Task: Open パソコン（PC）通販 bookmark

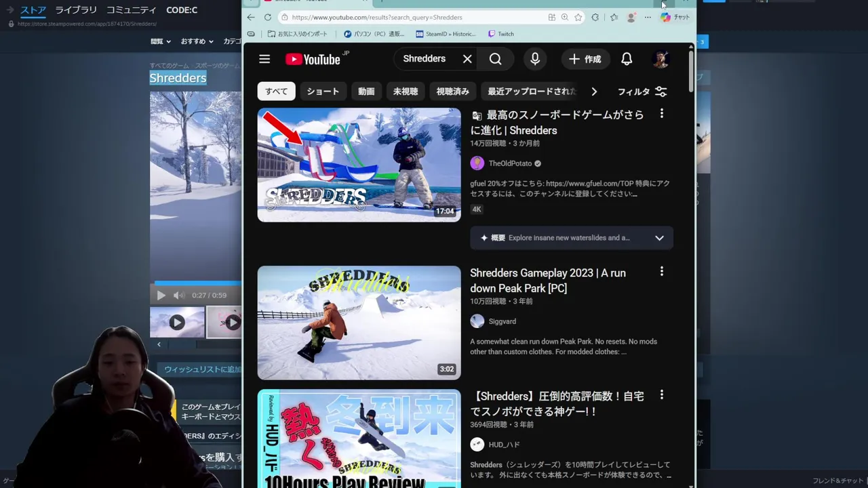Action: point(374,34)
